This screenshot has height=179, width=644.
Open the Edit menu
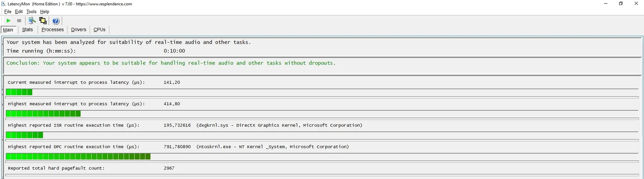pos(19,11)
